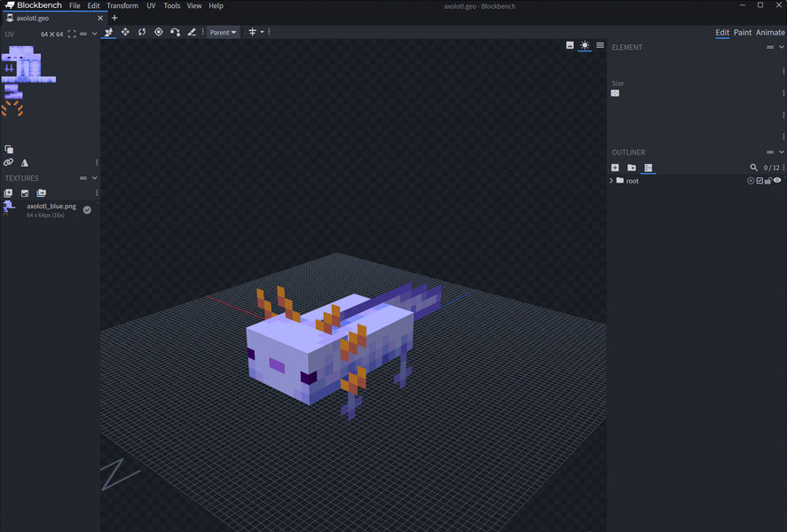This screenshot has width=787, height=532.
Task: Toggle the Outliner more-options view
Action: tap(648, 168)
